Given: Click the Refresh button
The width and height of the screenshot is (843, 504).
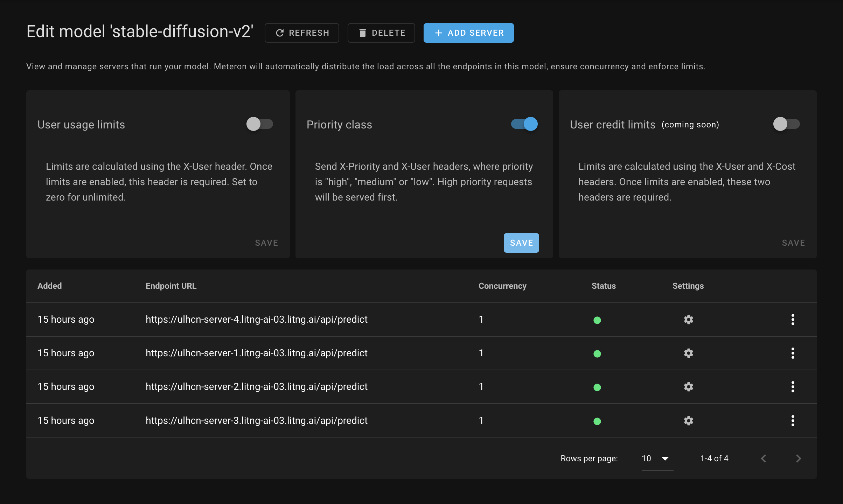Looking at the screenshot, I should [302, 33].
